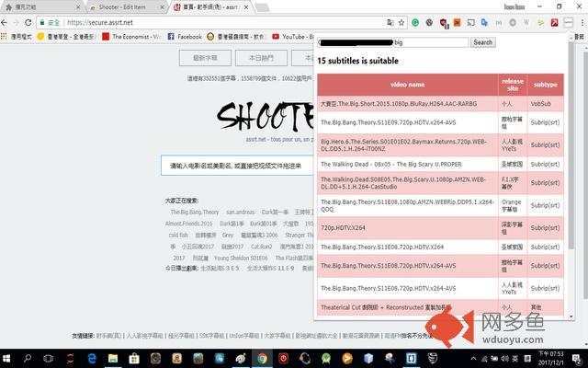
Task: Click the Search button in the popup
Action: [482, 42]
